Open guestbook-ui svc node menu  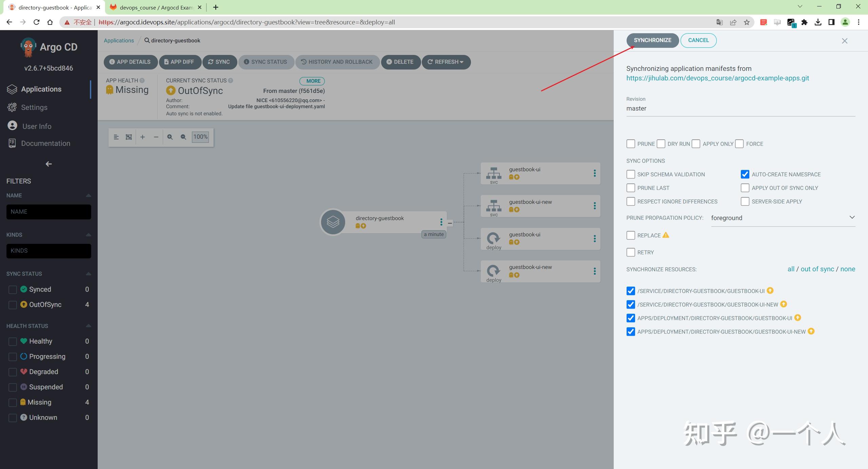click(594, 174)
